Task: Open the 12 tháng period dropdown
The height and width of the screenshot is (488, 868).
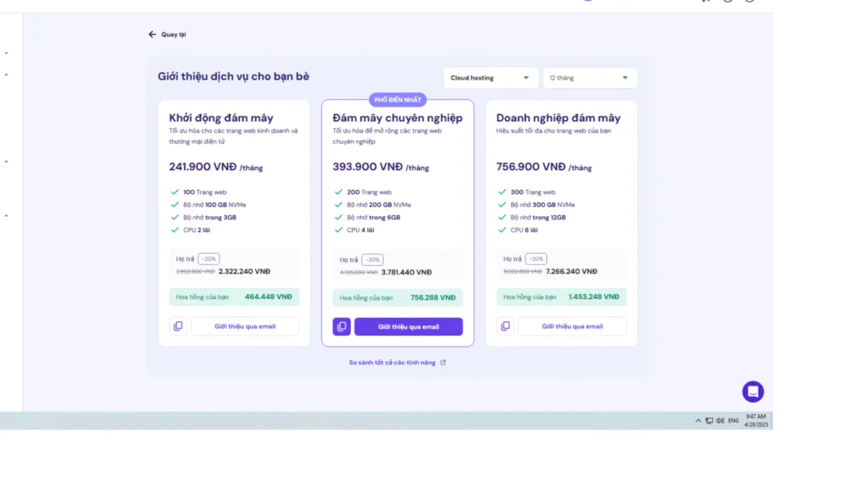Action: [590, 78]
